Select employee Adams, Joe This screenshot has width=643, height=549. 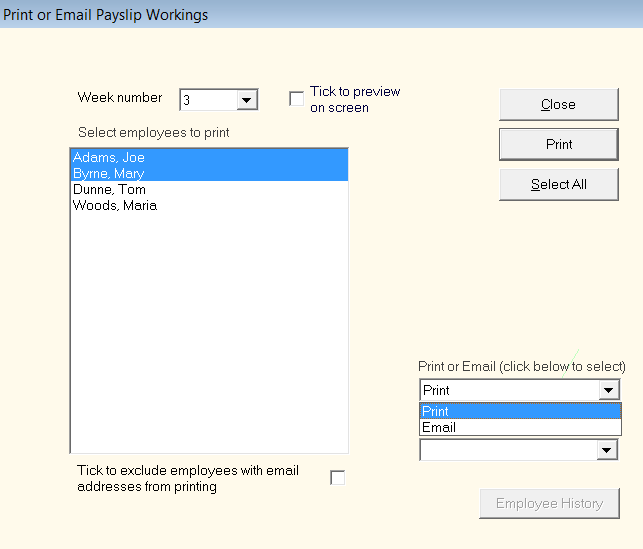pos(209,157)
